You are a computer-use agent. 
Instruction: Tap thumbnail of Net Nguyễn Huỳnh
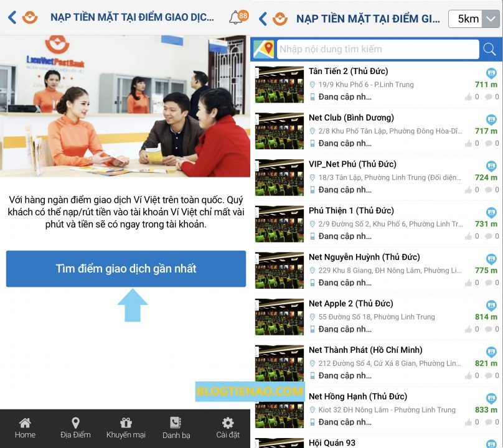click(x=279, y=271)
